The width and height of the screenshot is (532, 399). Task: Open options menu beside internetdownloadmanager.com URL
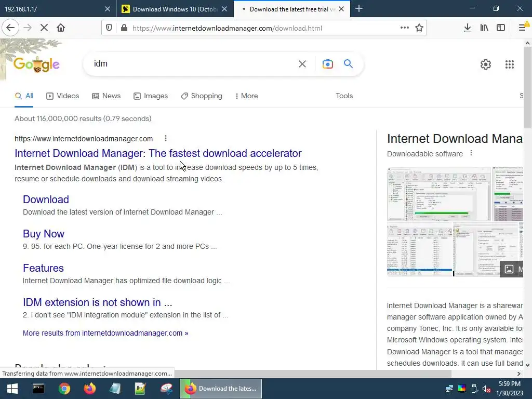[x=166, y=138]
